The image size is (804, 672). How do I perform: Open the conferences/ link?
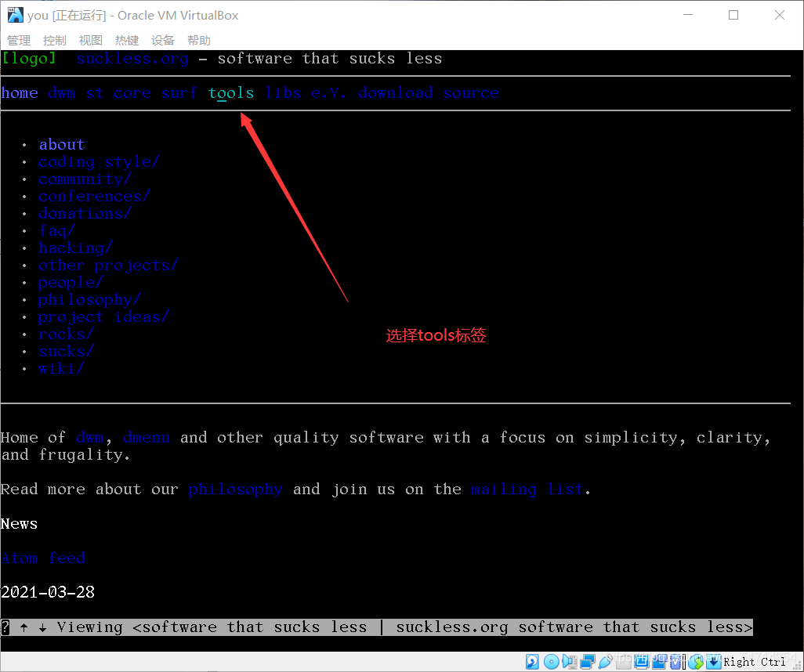point(94,197)
